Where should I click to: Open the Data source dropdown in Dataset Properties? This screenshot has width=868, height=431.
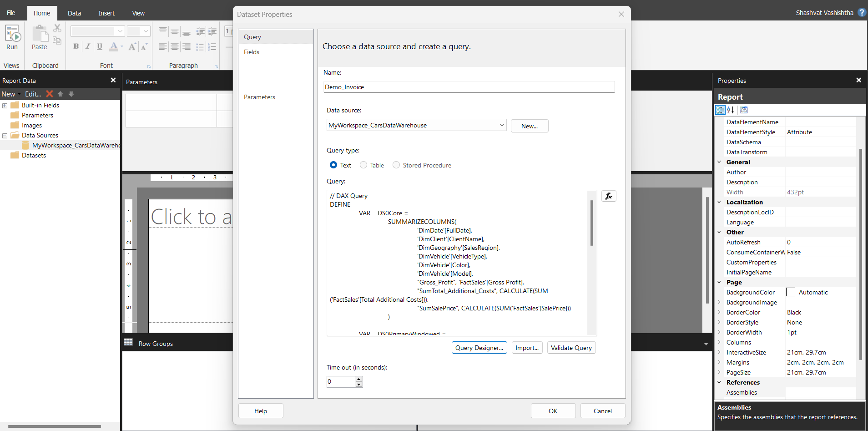coord(501,125)
